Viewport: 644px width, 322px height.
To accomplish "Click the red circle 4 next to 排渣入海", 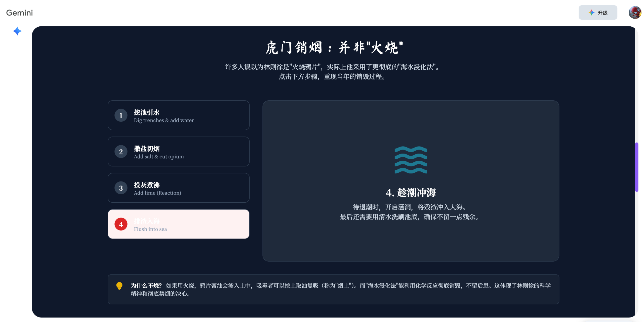I will [x=121, y=224].
